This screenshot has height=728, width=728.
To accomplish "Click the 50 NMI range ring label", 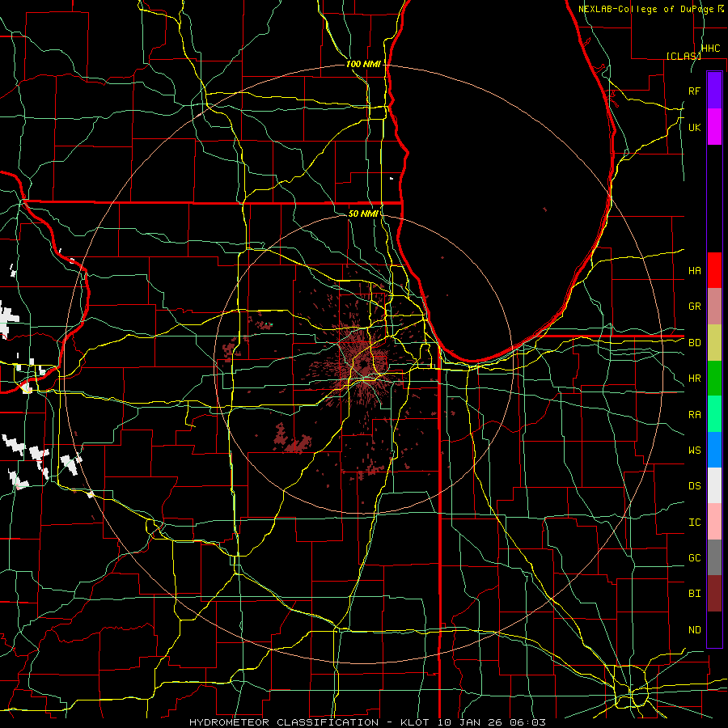I will [363, 214].
